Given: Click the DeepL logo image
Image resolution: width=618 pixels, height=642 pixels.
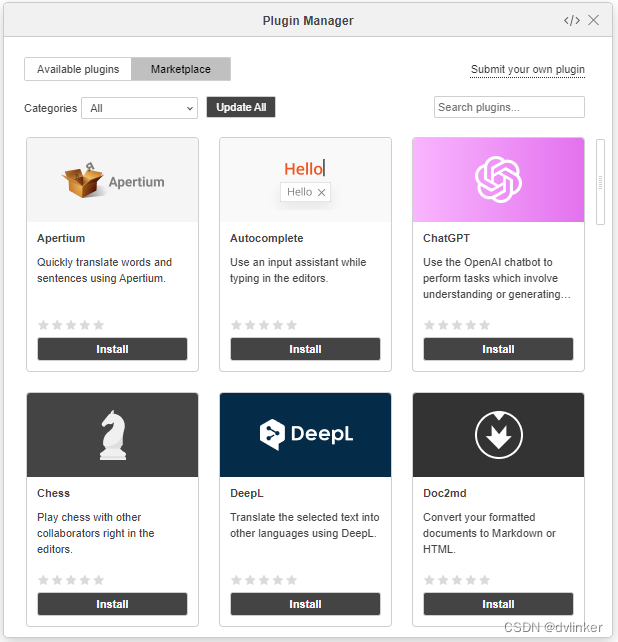Looking at the screenshot, I should (x=306, y=434).
